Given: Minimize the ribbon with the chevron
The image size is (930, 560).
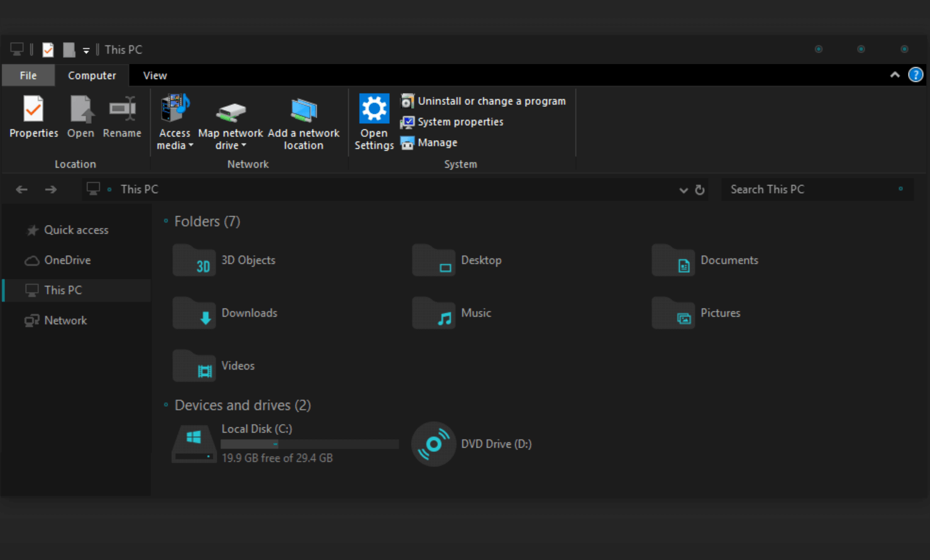Looking at the screenshot, I should point(894,75).
